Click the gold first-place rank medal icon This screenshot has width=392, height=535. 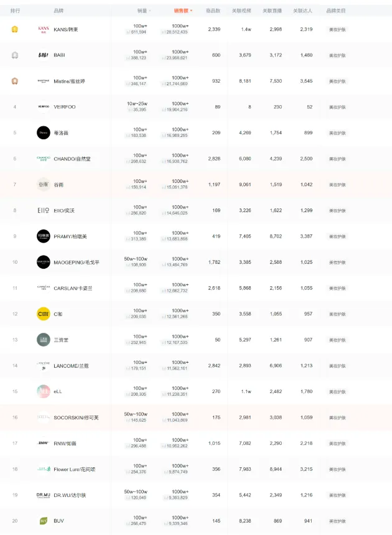point(15,29)
